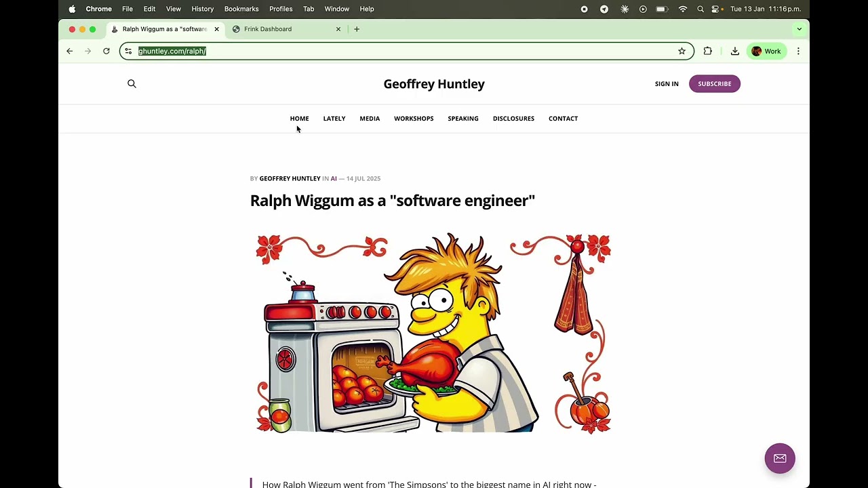
Task: Open the floating mail contact widget
Action: click(780, 458)
